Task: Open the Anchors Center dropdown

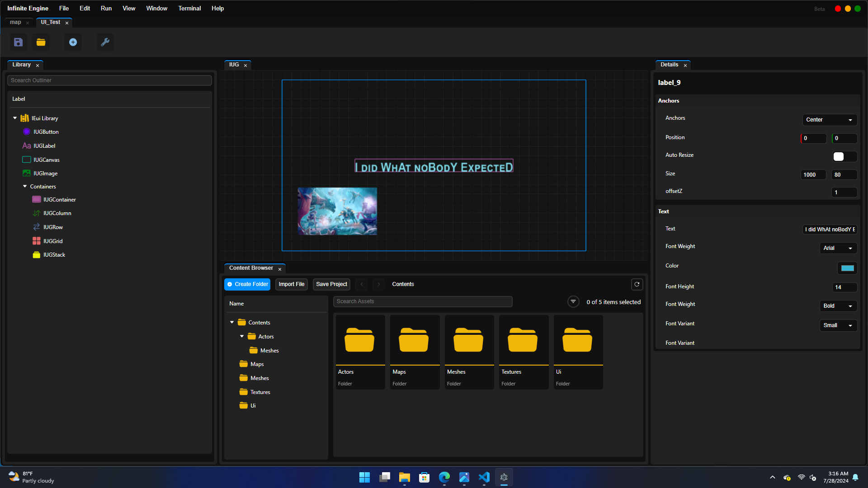Action: (x=829, y=120)
